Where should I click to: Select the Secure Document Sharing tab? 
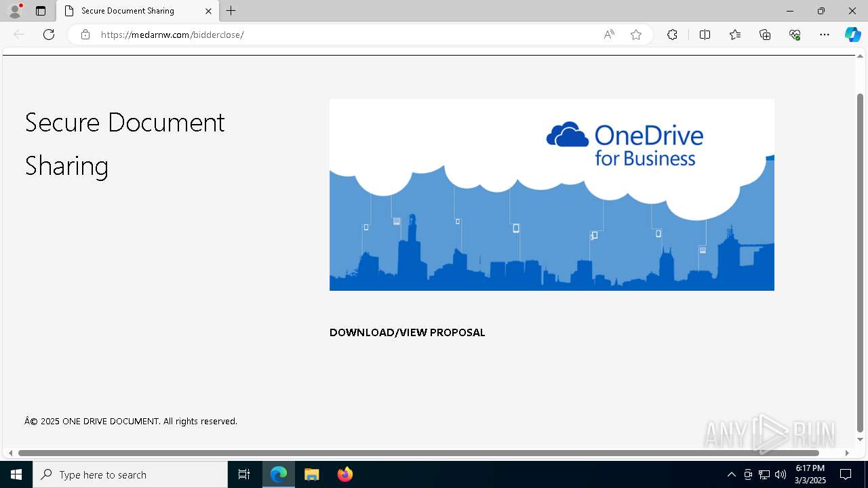pyautogui.click(x=138, y=11)
